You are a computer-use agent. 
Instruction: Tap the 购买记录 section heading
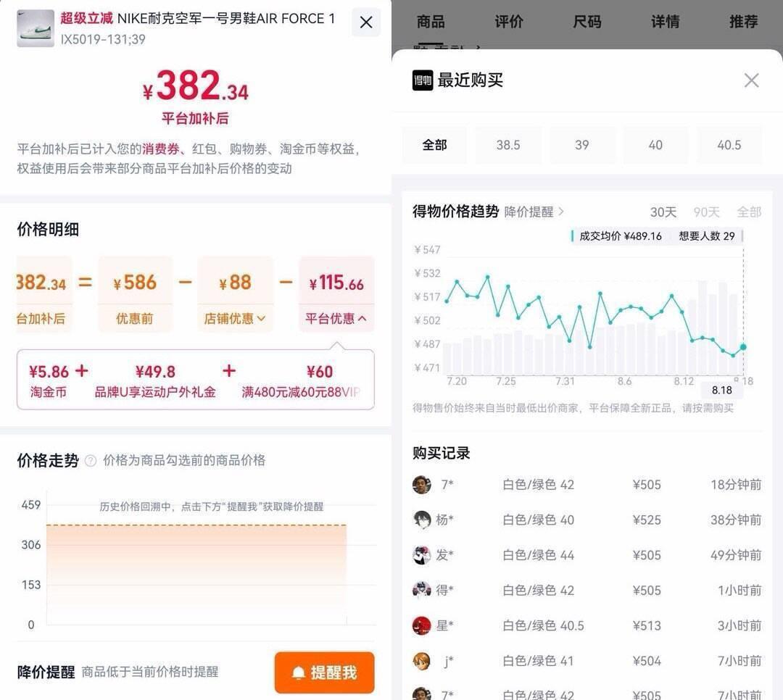(441, 453)
